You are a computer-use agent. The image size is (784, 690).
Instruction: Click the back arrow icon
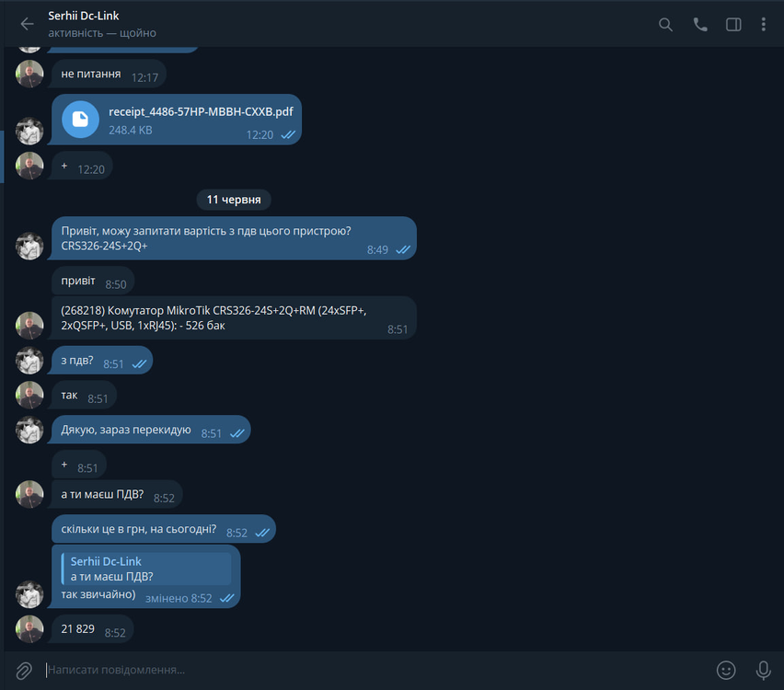(x=27, y=25)
